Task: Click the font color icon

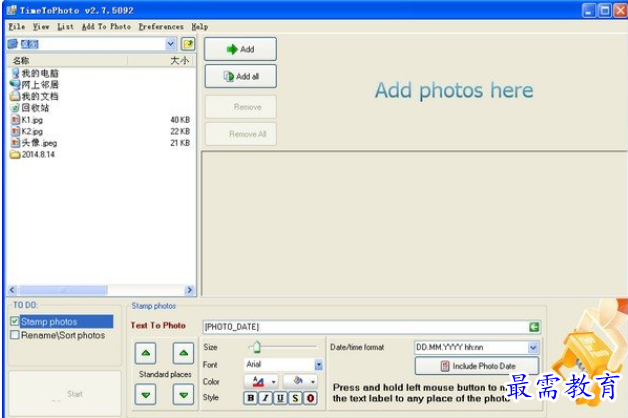Action: pos(258,382)
